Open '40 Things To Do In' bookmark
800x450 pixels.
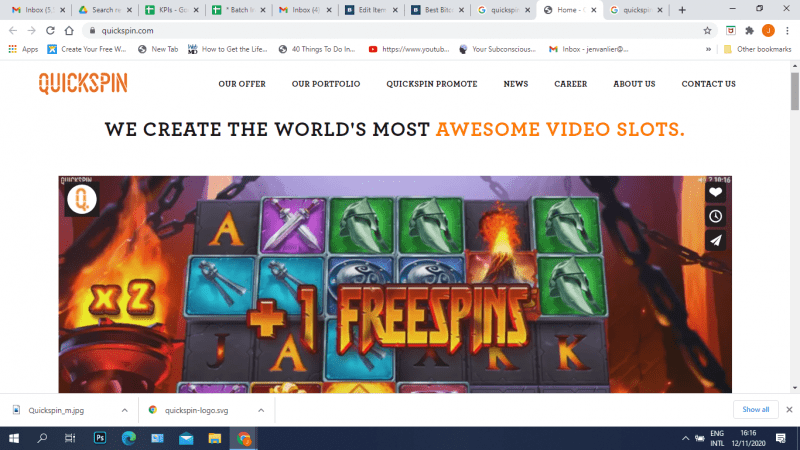point(317,49)
